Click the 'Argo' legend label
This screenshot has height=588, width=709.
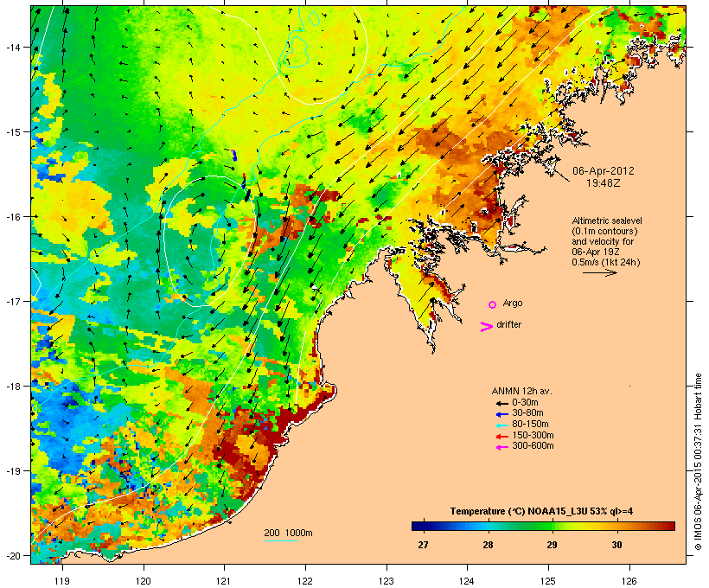(x=513, y=303)
